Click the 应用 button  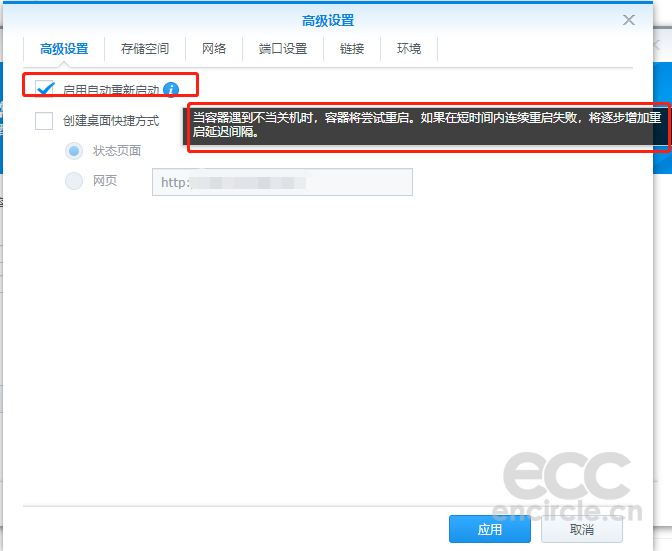point(489,530)
